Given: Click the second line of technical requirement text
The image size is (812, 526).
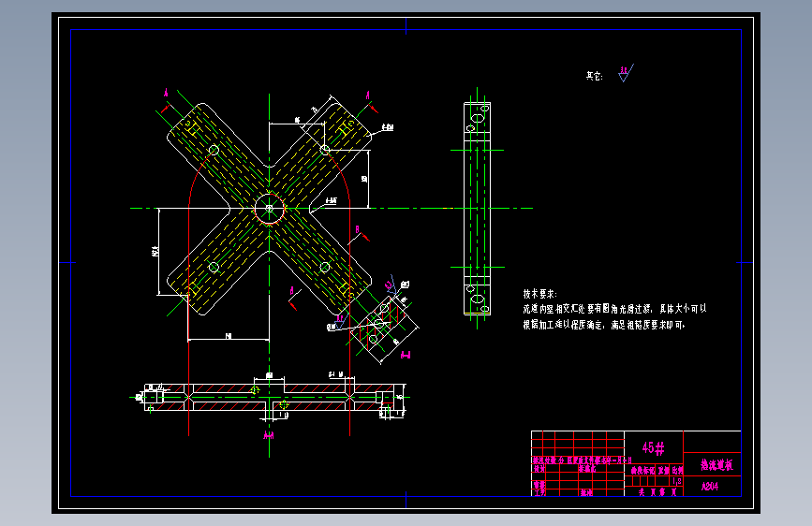Looking at the screenshot, I should point(604,325).
